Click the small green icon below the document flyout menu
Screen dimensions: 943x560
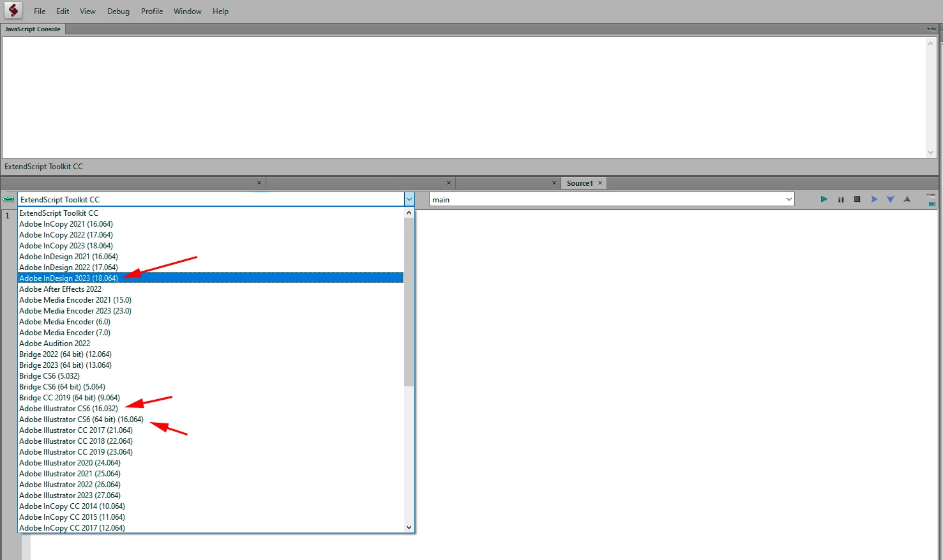tap(932, 204)
